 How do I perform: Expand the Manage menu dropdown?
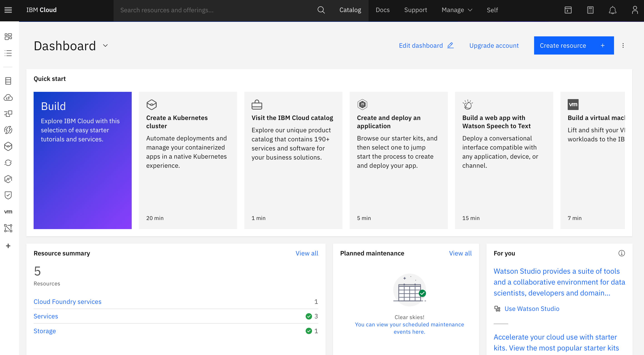(x=457, y=10)
